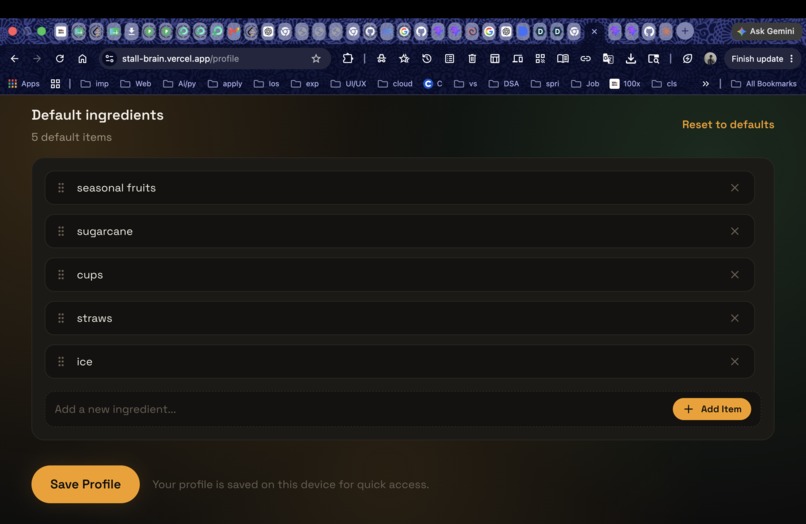Open the user profile avatar
806x524 pixels.
point(710,59)
